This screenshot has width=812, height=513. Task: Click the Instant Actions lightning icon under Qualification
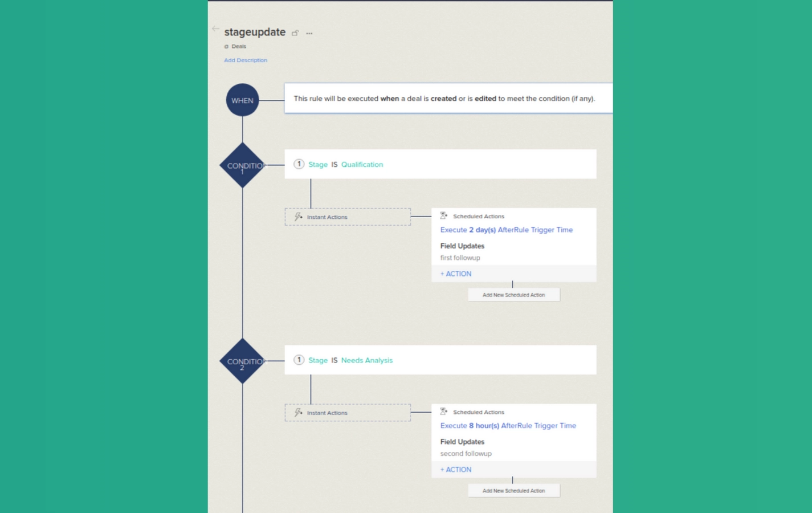298,217
